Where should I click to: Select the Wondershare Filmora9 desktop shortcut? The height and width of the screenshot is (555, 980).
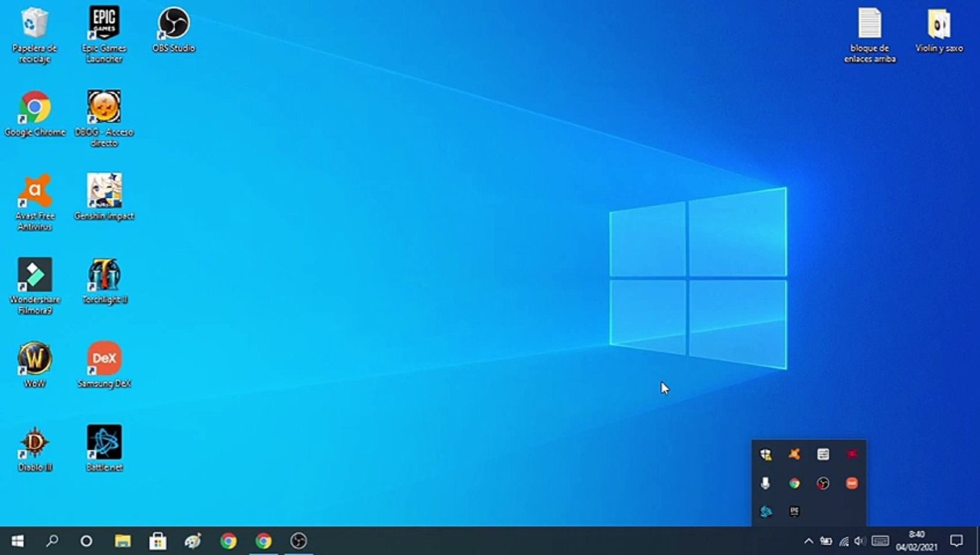[x=35, y=286]
